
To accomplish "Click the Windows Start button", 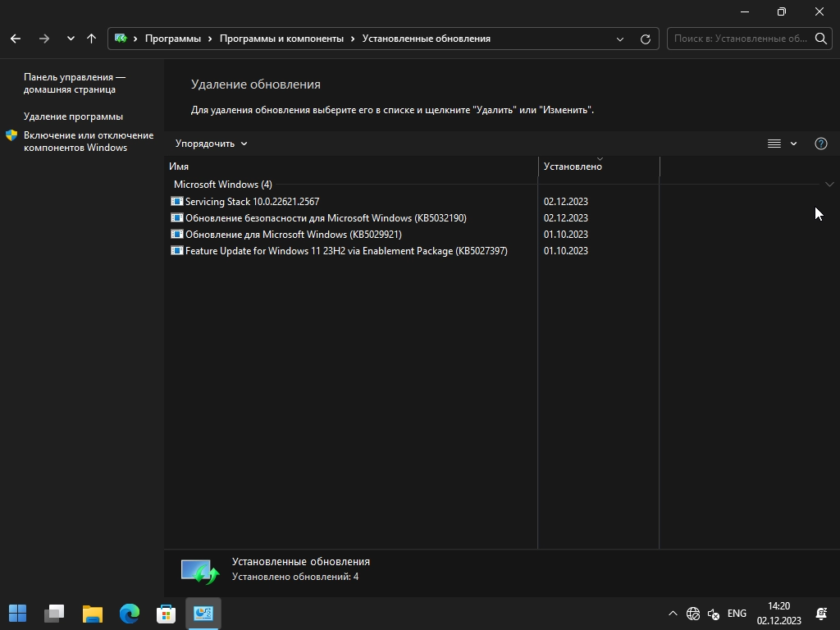I will tap(18, 614).
